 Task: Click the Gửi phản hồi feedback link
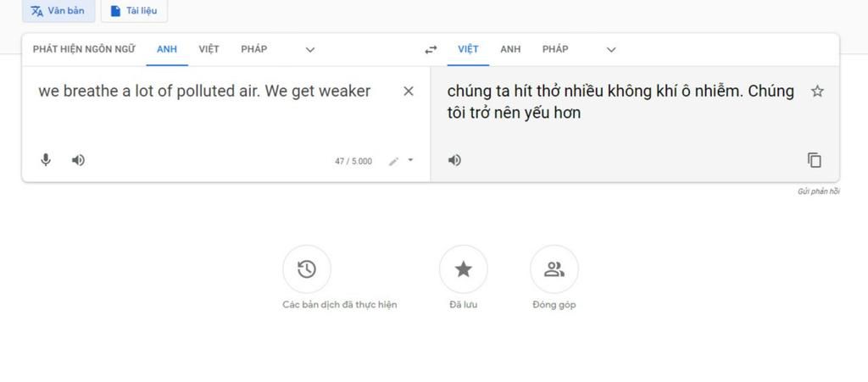[818, 191]
